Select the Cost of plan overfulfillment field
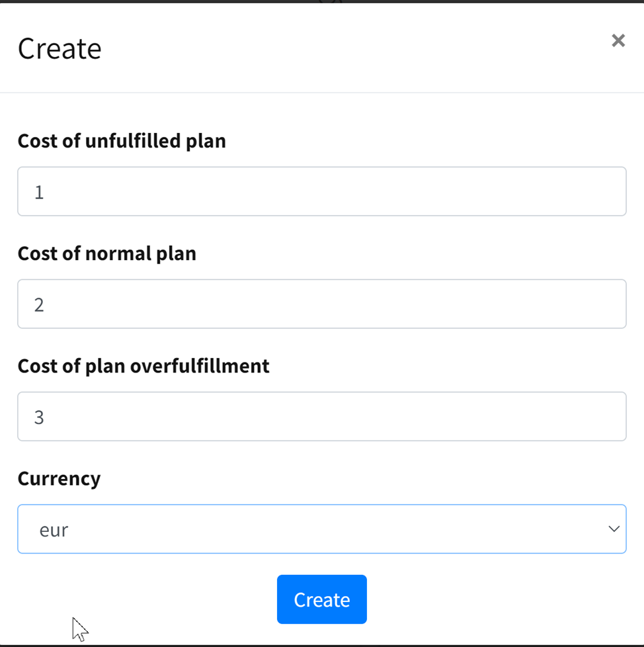644x647 pixels. click(321, 416)
